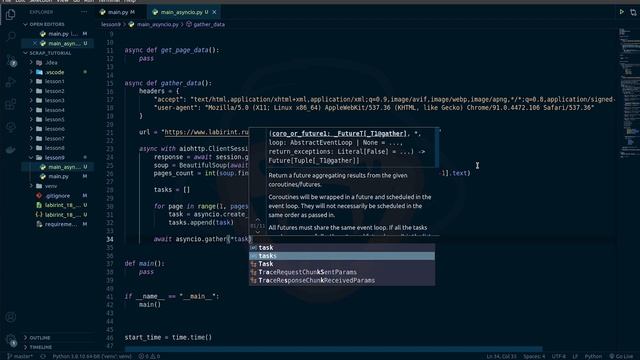This screenshot has width=640, height=360.
Task: Close main_asyn... in Open Editors
Action: tap(34, 43)
